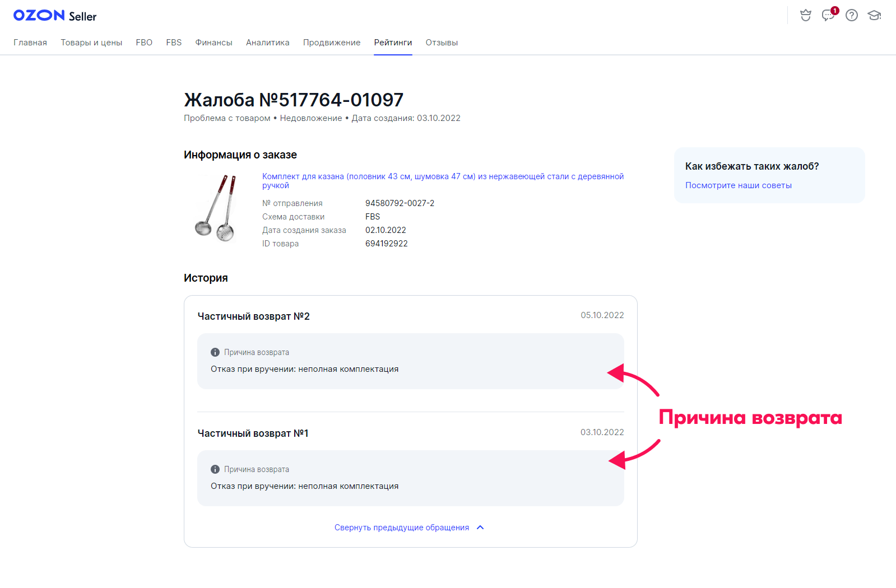Image resolution: width=896 pixels, height=588 pixels.
Task: Open the Товары и цены menu
Action: pyautogui.click(x=91, y=43)
